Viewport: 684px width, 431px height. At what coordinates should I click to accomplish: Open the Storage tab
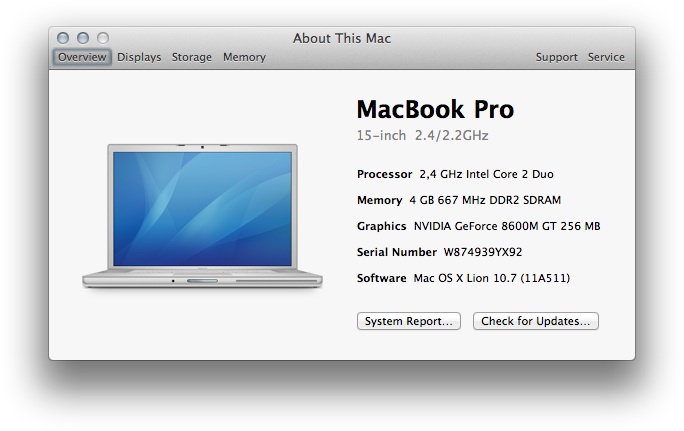click(x=192, y=57)
